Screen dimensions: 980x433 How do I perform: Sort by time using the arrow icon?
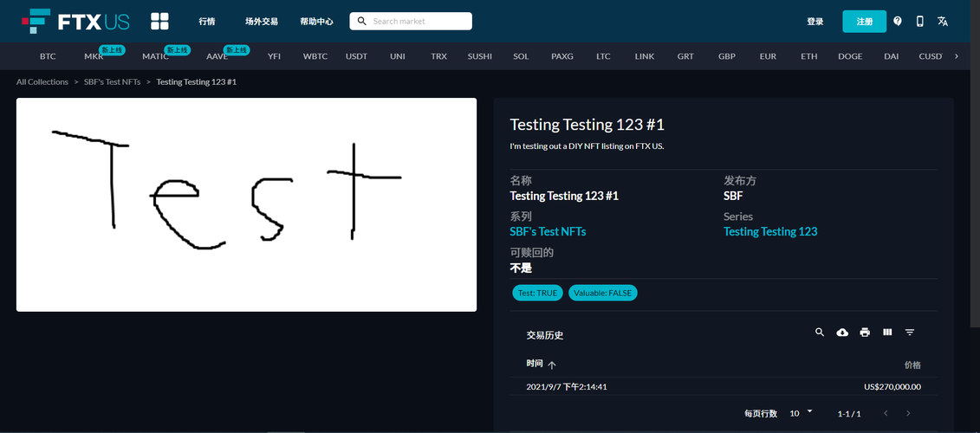tap(552, 365)
